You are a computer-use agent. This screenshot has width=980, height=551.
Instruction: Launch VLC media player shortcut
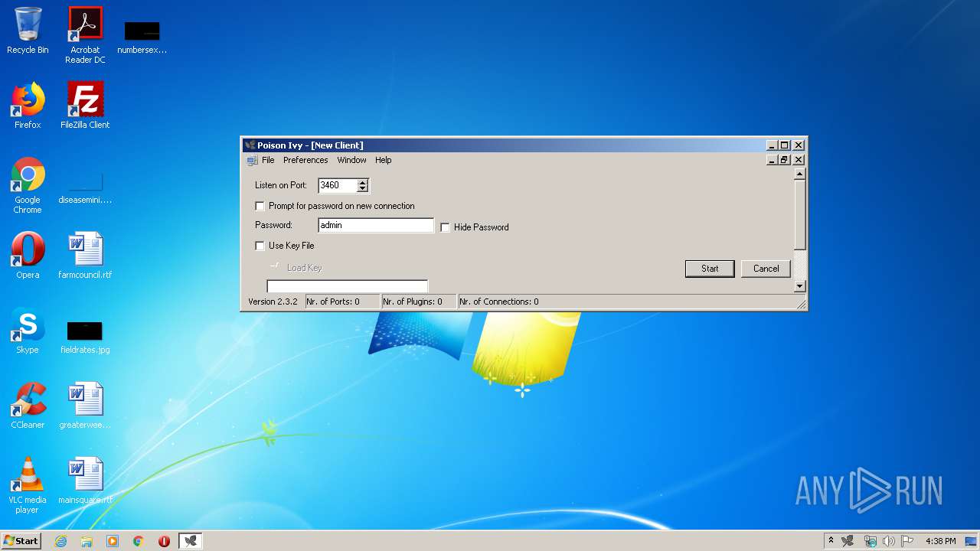click(x=28, y=486)
